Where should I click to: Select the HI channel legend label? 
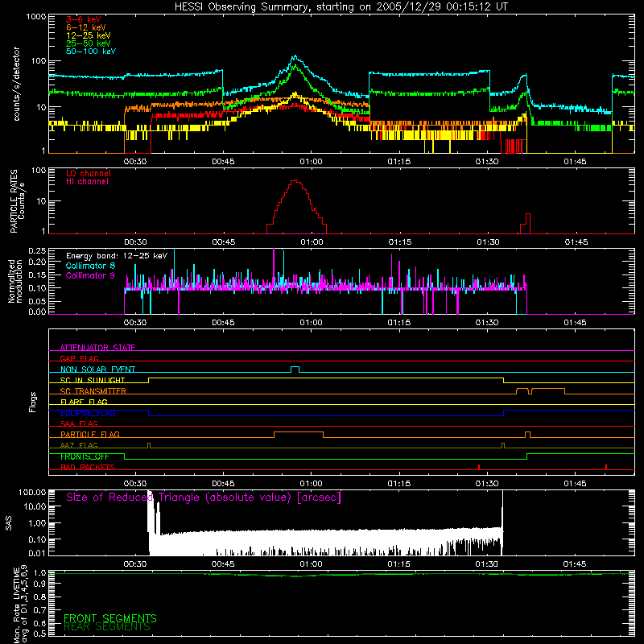pyautogui.click(x=87, y=182)
